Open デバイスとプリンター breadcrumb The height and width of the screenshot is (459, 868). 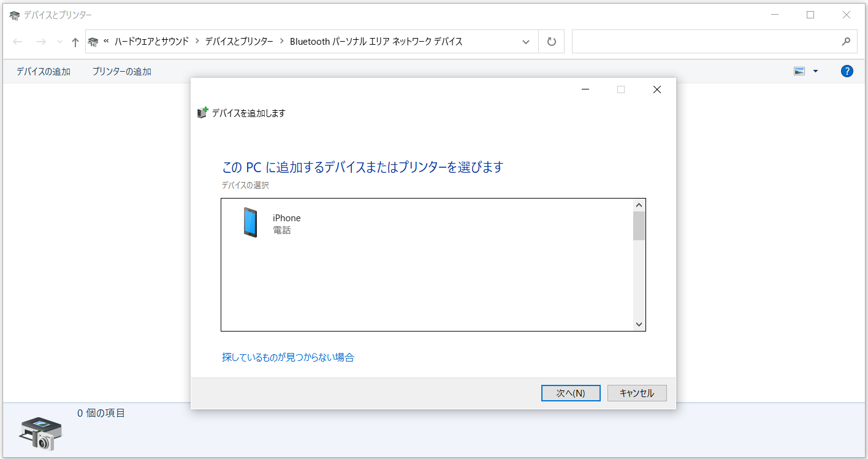pyautogui.click(x=239, y=42)
